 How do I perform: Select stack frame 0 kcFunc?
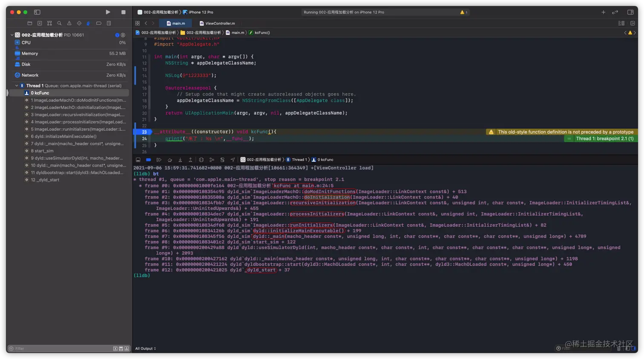tap(70, 93)
